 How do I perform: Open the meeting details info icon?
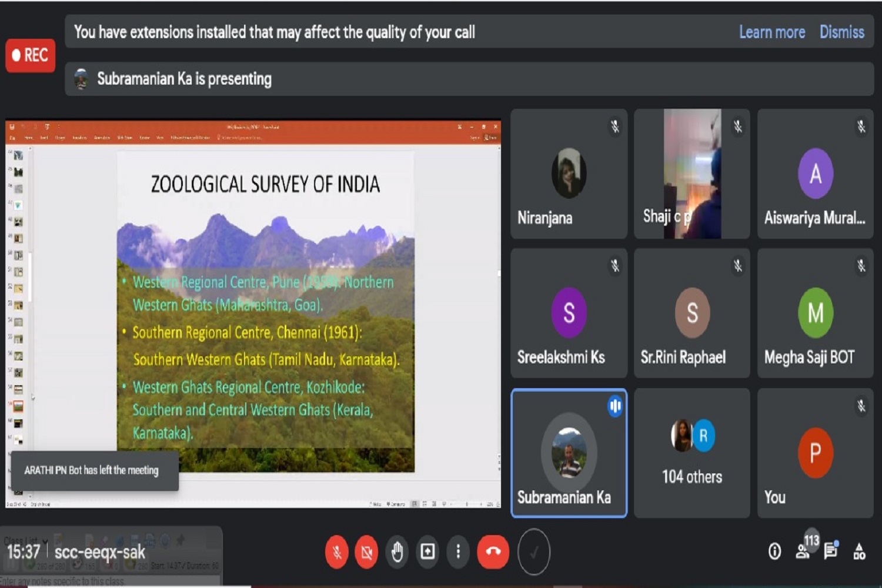pyautogui.click(x=774, y=552)
